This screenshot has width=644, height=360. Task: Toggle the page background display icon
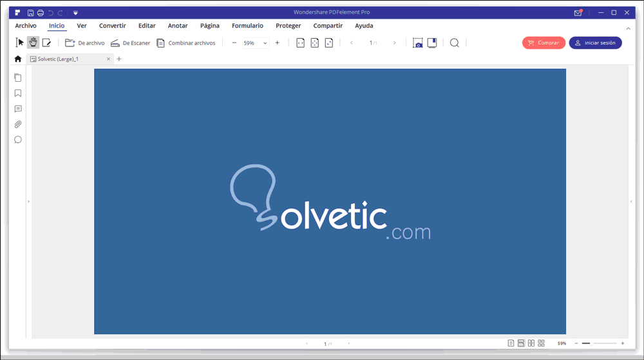(x=431, y=43)
